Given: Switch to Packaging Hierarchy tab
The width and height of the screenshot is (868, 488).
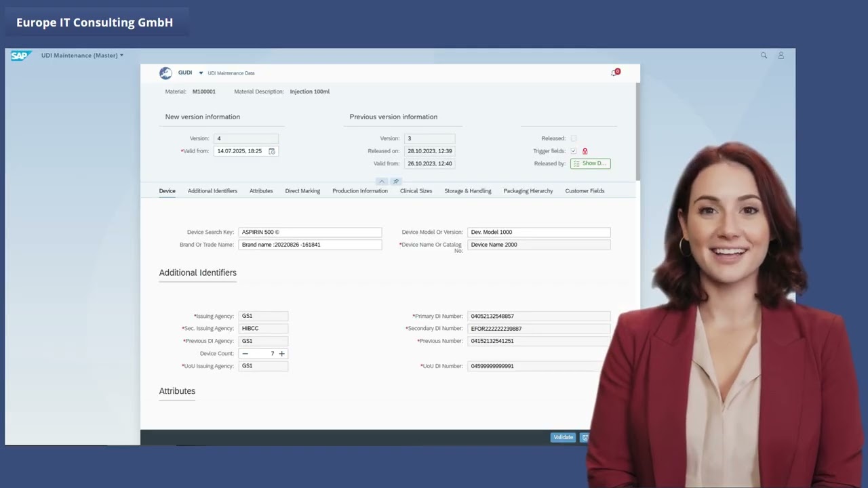Looking at the screenshot, I should (x=528, y=191).
